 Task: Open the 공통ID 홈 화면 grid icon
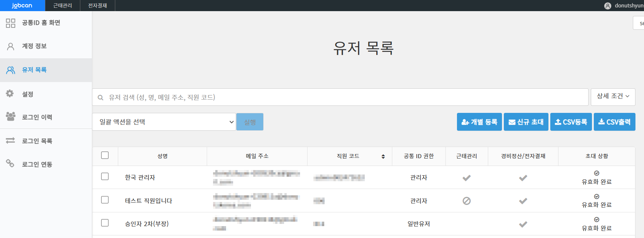(10, 23)
